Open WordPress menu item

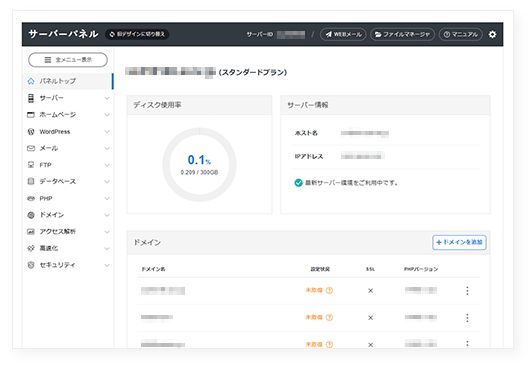[68, 131]
